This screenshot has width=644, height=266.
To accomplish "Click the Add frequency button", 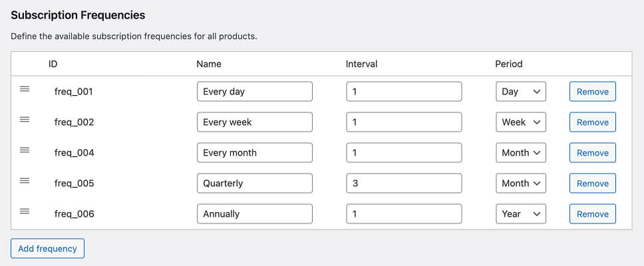I will [48, 248].
